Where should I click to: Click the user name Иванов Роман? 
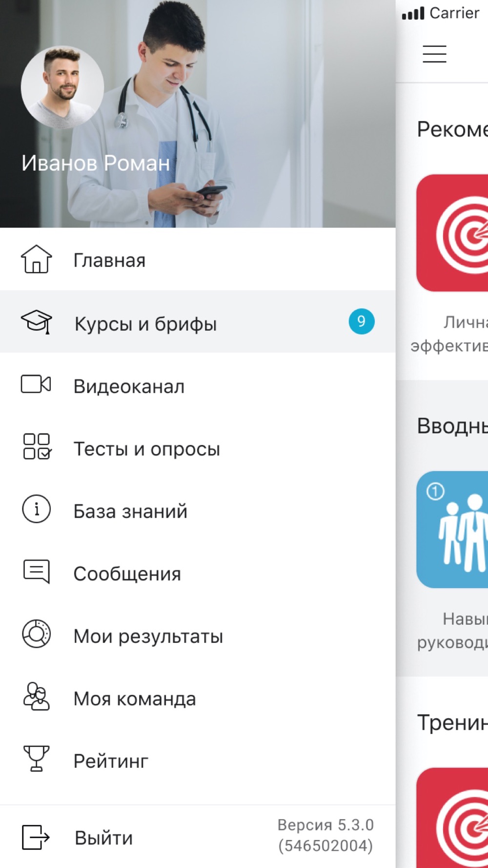[96, 163]
